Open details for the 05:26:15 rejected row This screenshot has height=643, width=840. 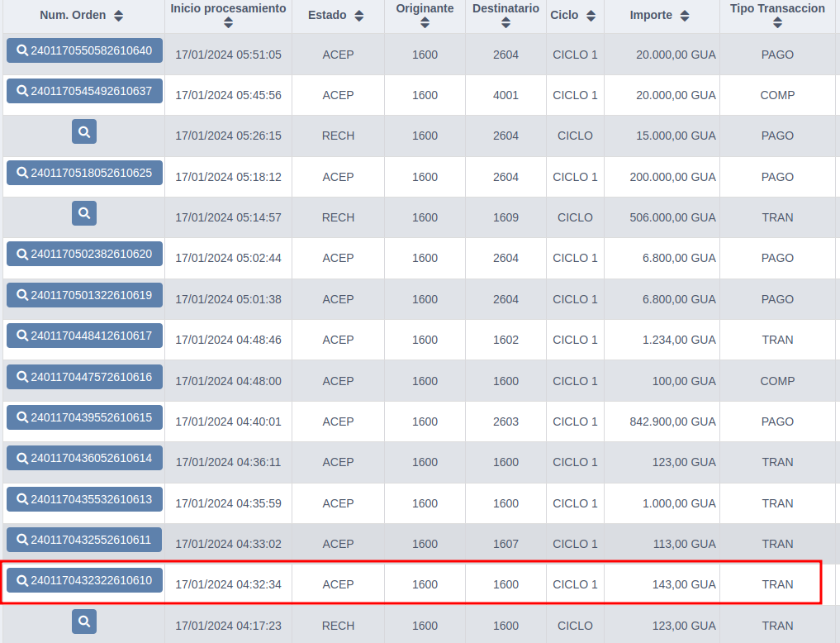[84, 131]
